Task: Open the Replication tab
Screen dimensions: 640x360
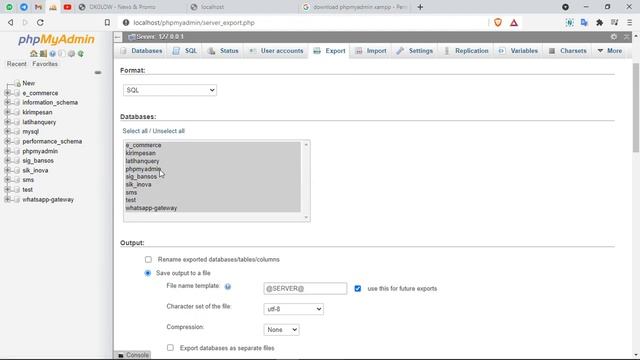Action: click(x=466, y=51)
